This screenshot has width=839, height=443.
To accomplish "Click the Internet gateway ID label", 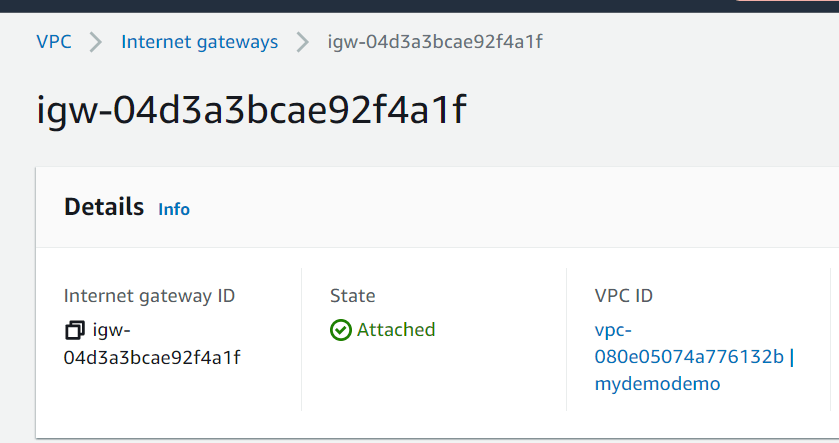I will click(149, 296).
